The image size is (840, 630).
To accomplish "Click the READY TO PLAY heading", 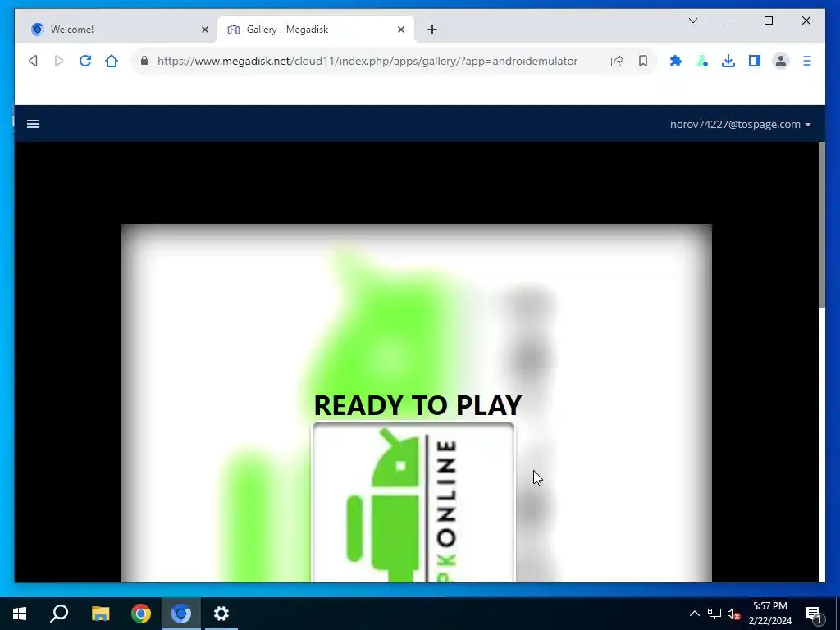I will [418, 405].
